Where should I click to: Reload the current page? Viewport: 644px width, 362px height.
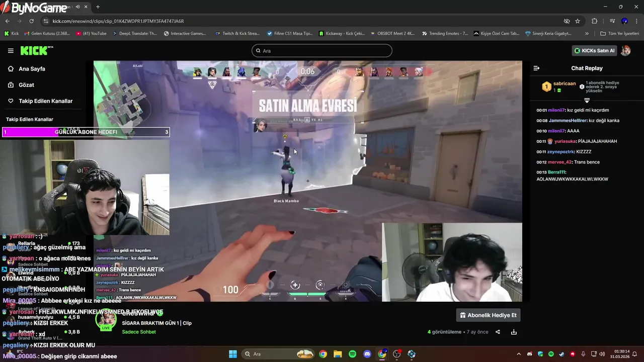point(31,21)
